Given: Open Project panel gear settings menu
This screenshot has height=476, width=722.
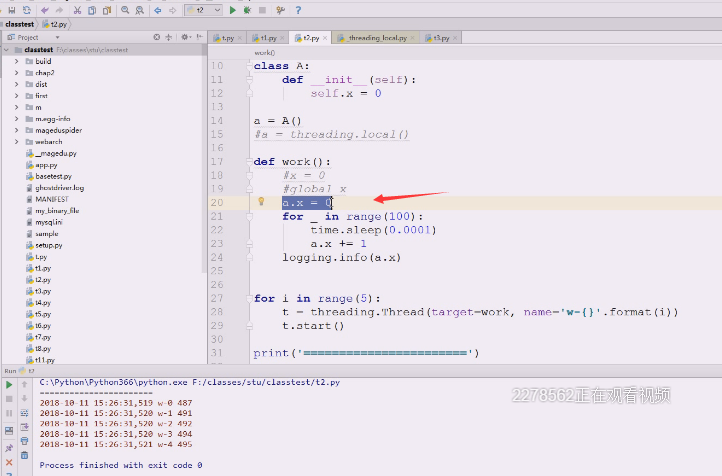Looking at the screenshot, I should coord(185,37).
